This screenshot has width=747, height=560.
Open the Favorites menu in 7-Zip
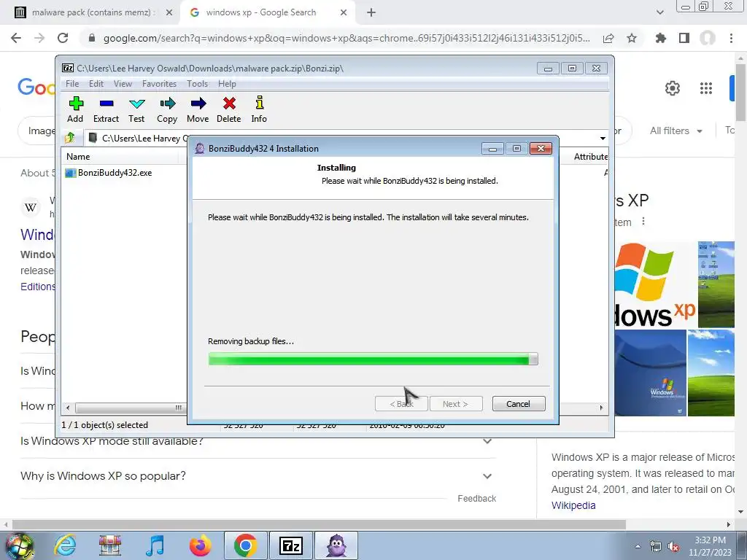159,84
